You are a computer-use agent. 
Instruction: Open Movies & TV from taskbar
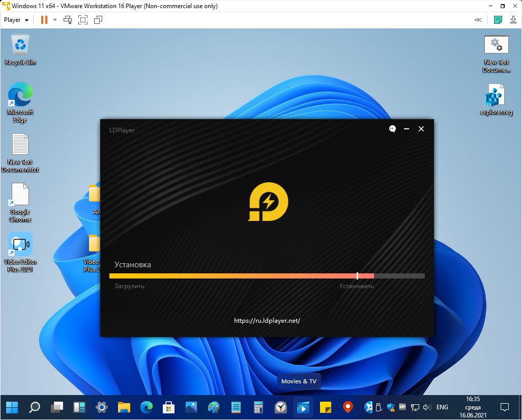coord(303,407)
